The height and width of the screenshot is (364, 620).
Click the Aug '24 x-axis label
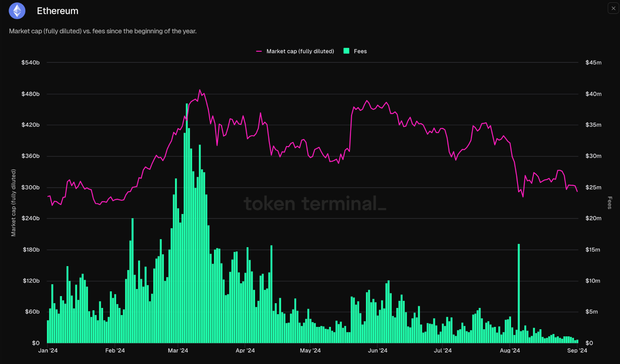pos(510,351)
